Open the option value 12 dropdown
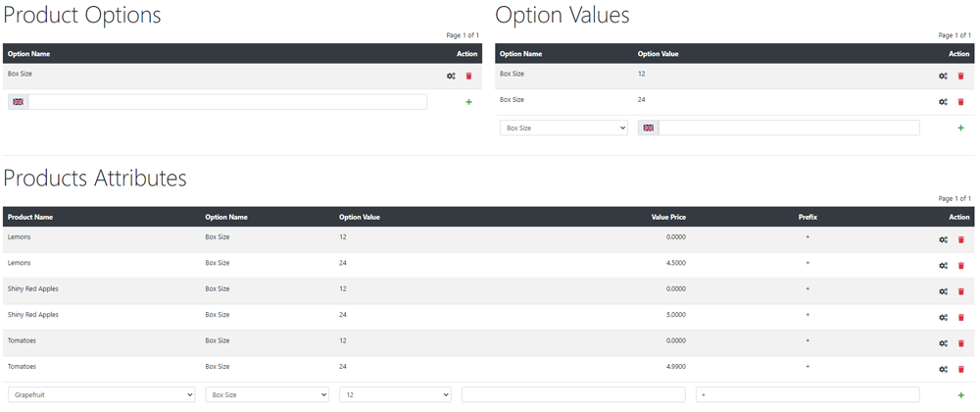980x412 pixels. 395,395
